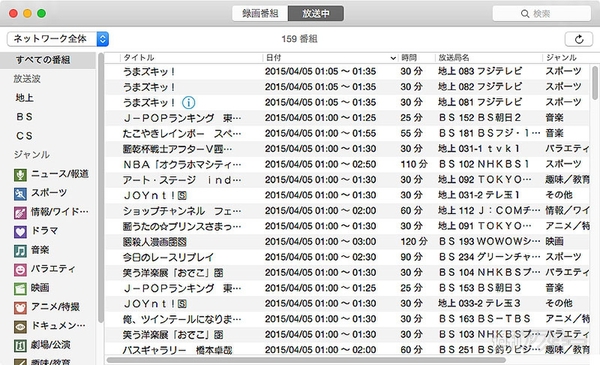Filter by ニュース/報道 genre

tap(60, 174)
